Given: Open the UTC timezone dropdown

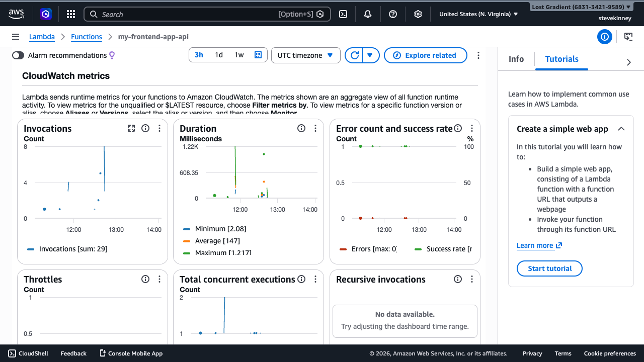Looking at the screenshot, I should (305, 55).
